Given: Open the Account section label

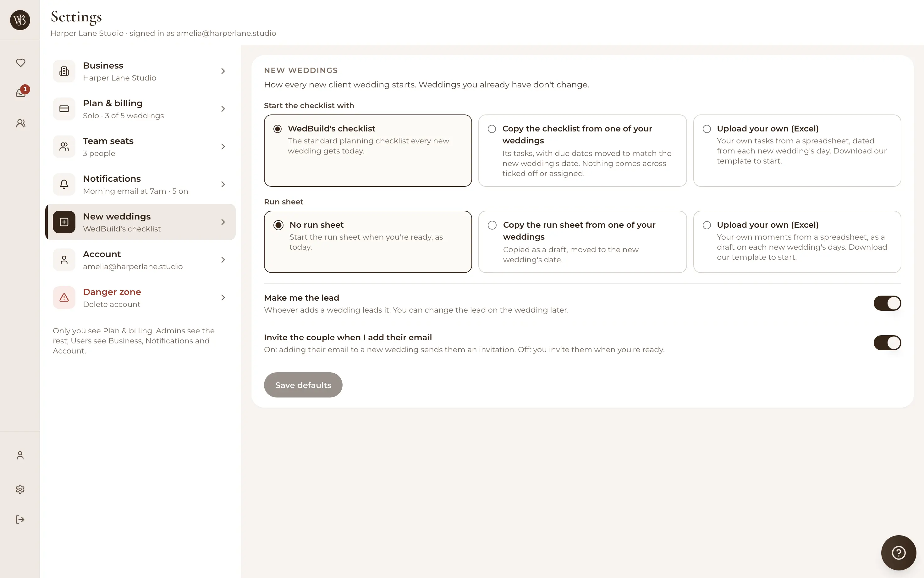Looking at the screenshot, I should [x=102, y=254].
